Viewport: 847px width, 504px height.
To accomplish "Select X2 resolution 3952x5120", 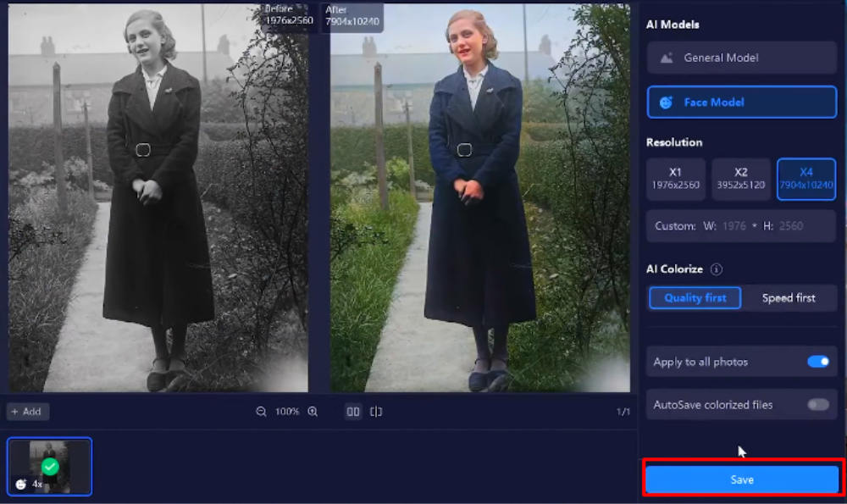I will click(x=740, y=179).
